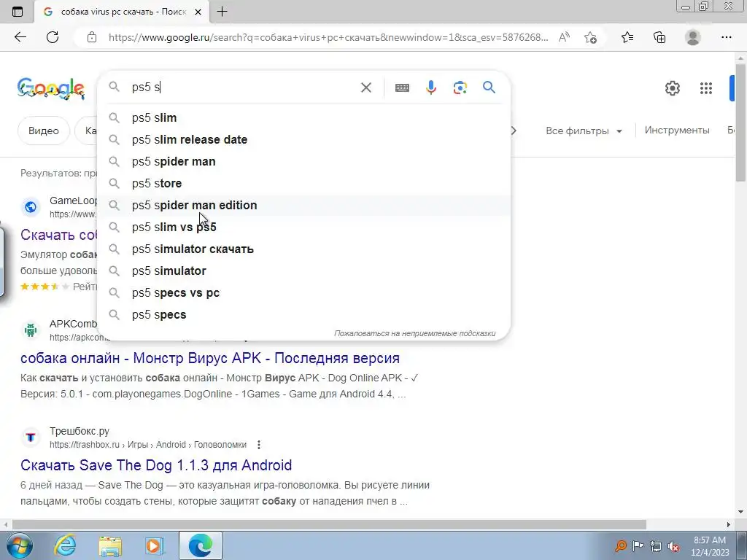Click the muted volume tray icon
The image size is (747, 560).
point(673,547)
